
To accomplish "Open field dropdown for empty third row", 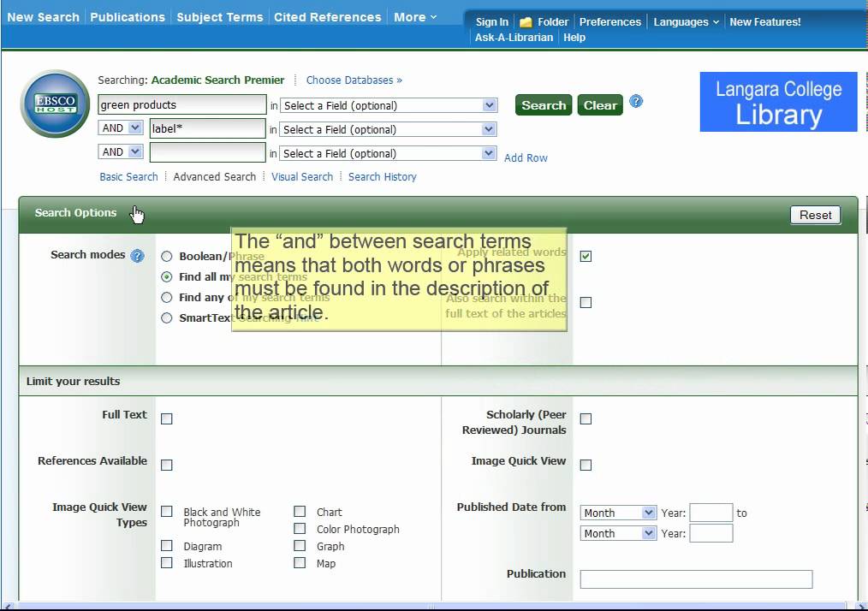I will [x=389, y=153].
